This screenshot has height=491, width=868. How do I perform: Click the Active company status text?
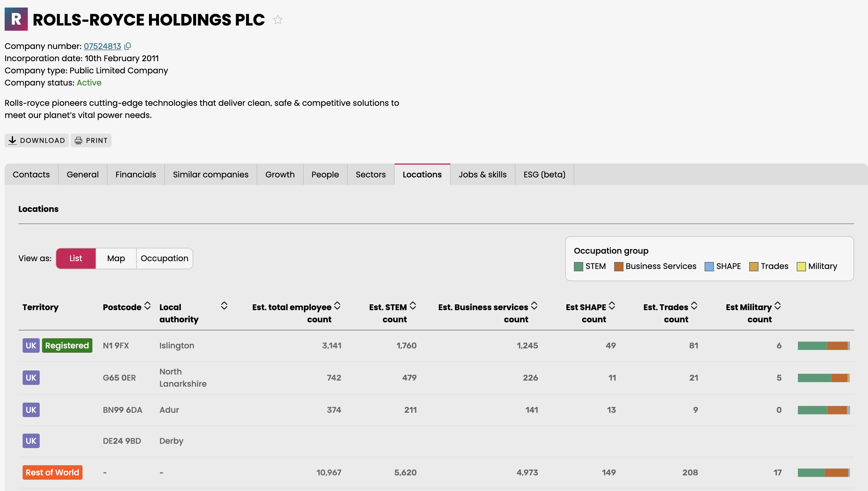point(89,83)
